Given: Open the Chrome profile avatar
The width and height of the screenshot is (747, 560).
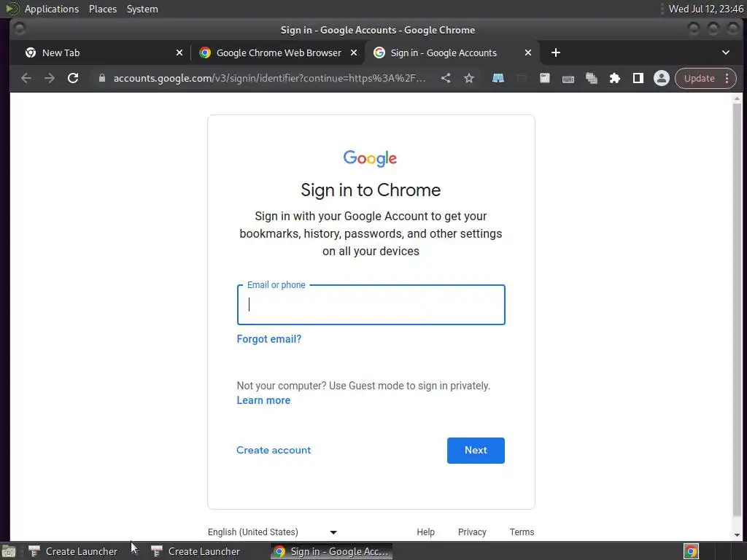Looking at the screenshot, I should click(x=661, y=78).
